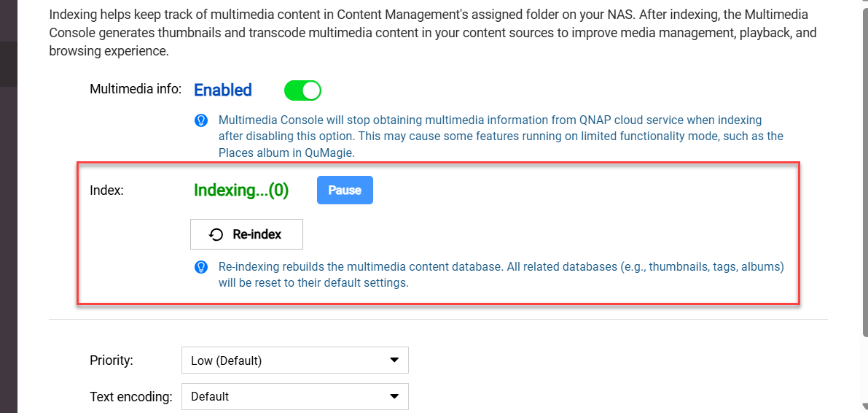868x413 pixels.
Task: Click the Text encoding: label
Action: tap(131, 397)
